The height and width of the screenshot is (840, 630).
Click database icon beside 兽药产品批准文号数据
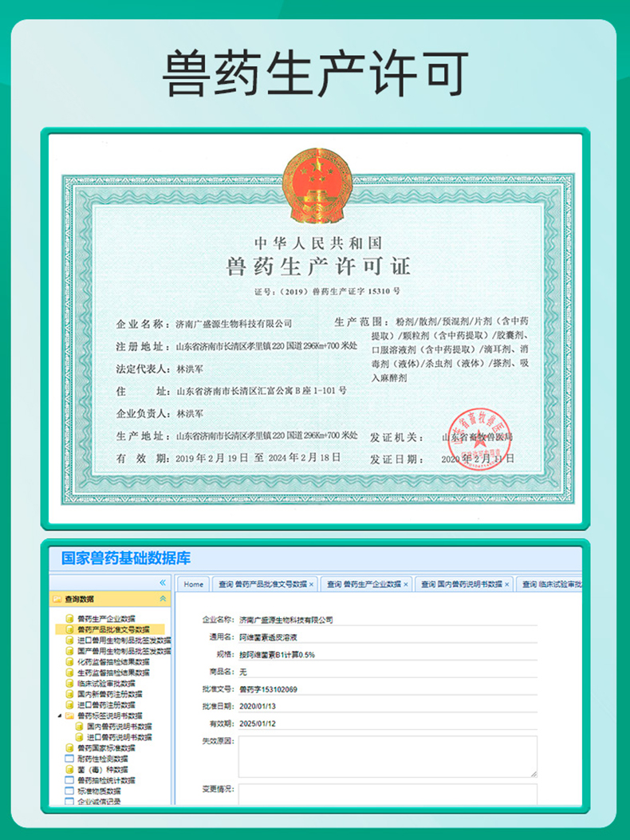pyautogui.click(x=69, y=629)
